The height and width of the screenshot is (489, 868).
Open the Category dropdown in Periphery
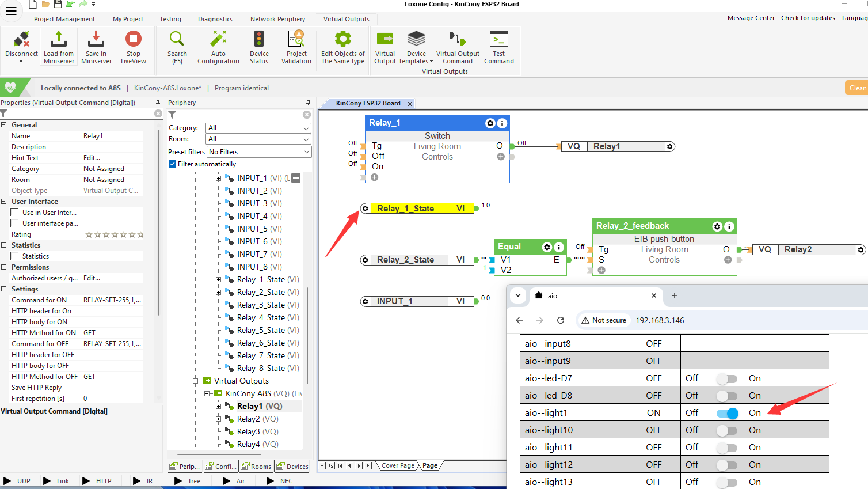pyautogui.click(x=258, y=128)
